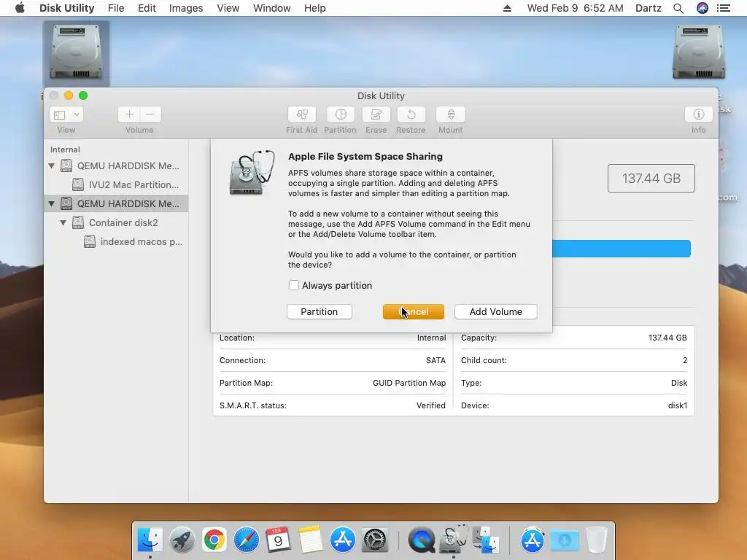Screen dimensions: 747x560
Task: Enable the Always partition checkbox
Action: click(x=293, y=285)
